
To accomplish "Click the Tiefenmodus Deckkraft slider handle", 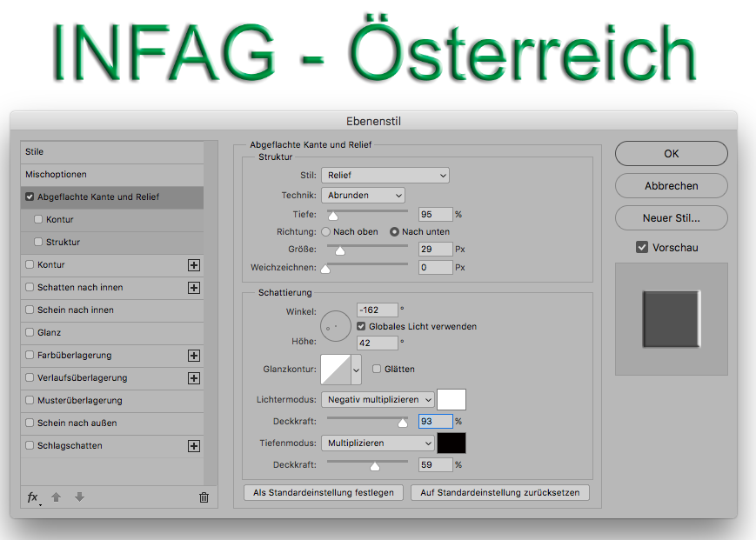I will [x=375, y=466].
